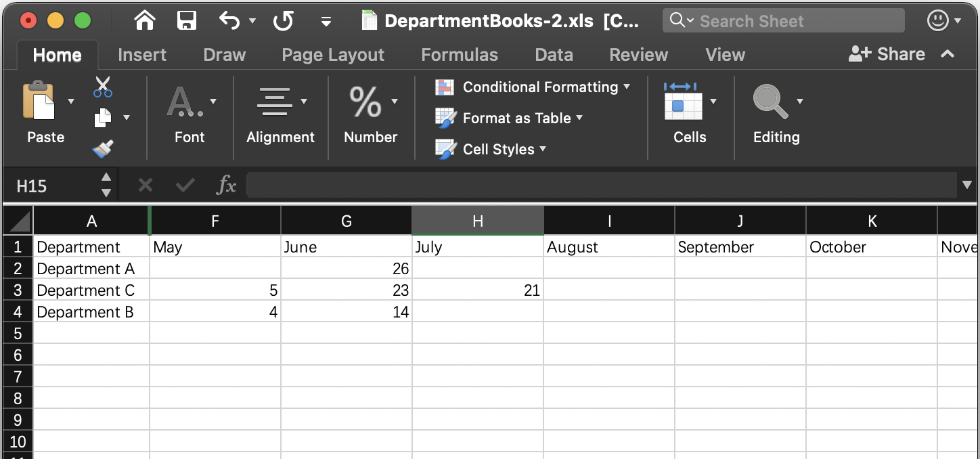Click the Redo circular arrow icon
The height and width of the screenshot is (459, 980).
(x=283, y=21)
